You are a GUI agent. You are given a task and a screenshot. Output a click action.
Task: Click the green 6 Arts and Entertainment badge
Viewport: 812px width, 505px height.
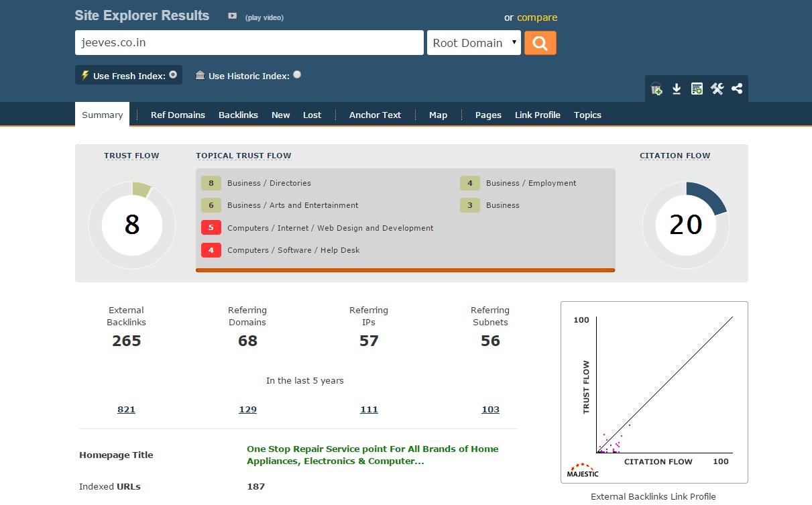(x=211, y=205)
